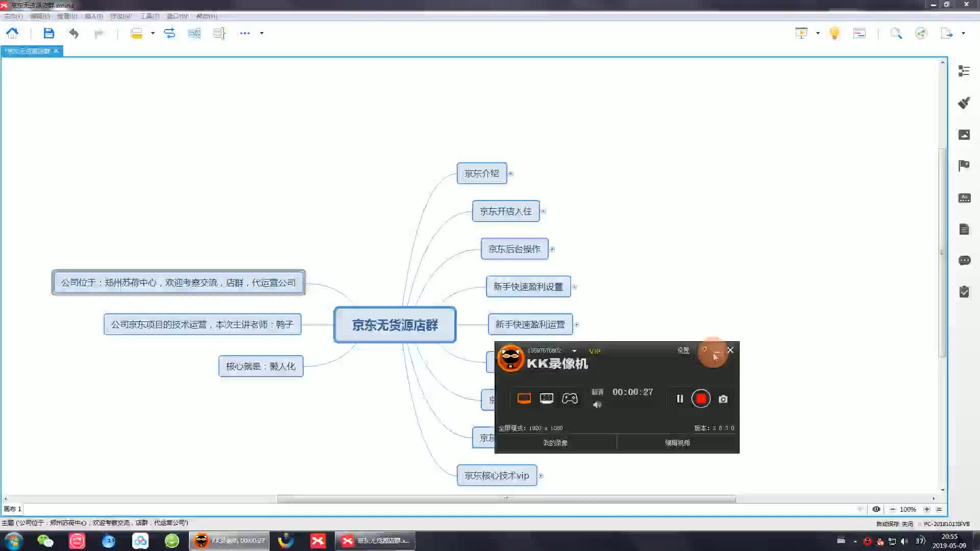Expand the more tools dropdown arrow
Image resolution: width=980 pixels, height=551 pixels.
(262, 34)
